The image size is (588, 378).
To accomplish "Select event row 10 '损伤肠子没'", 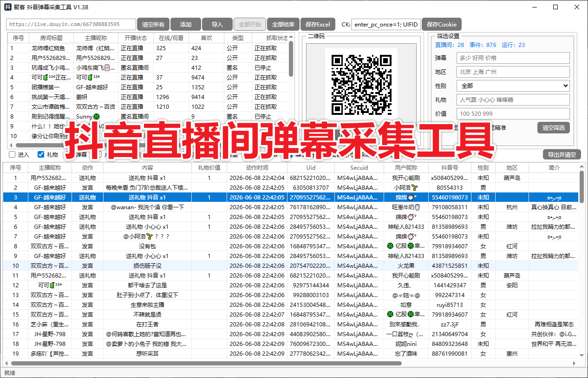I will tap(291, 265).
